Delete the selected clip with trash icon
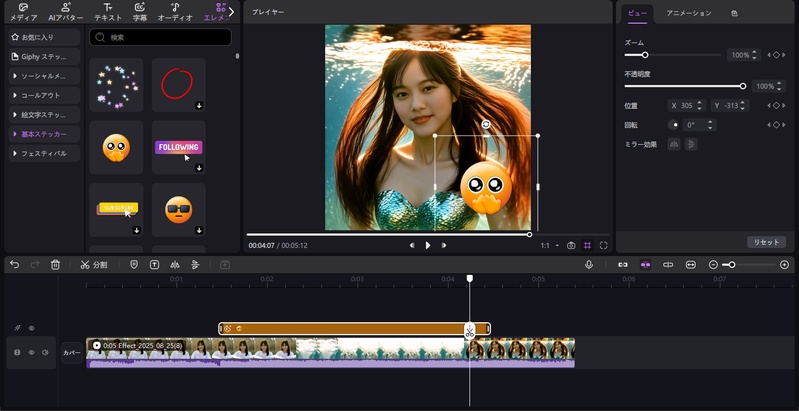The width and height of the screenshot is (799, 411). (x=56, y=265)
